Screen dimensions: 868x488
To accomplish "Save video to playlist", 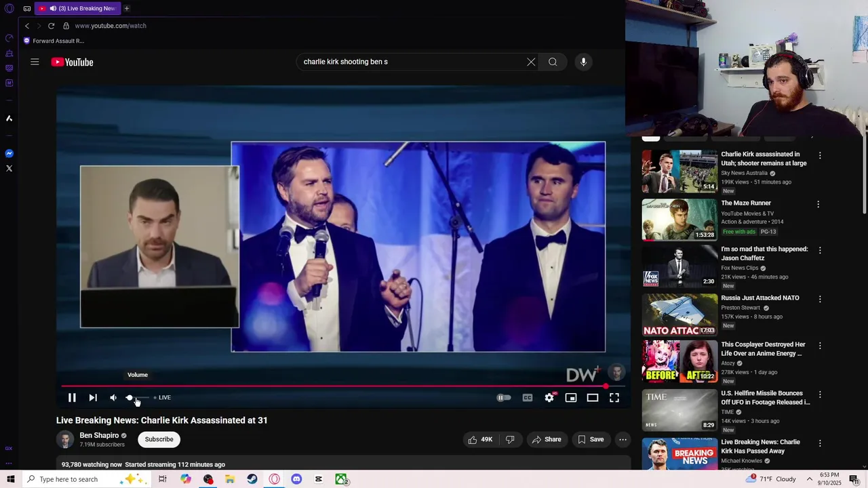I will coord(591,439).
